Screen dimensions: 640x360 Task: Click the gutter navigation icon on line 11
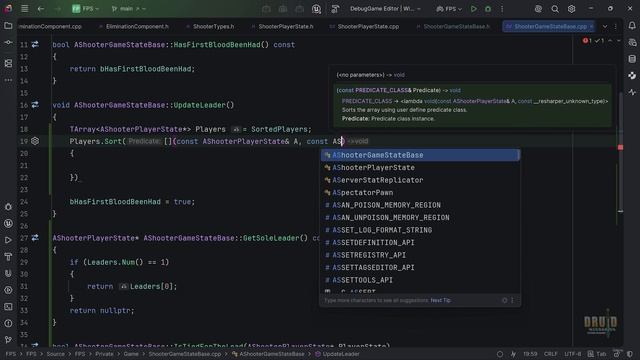[35, 44]
